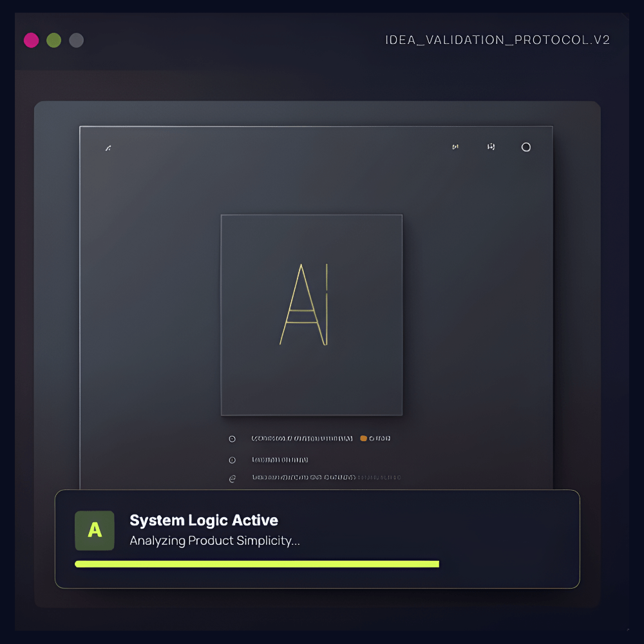Click the small icon at inner window top-left

click(108, 148)
